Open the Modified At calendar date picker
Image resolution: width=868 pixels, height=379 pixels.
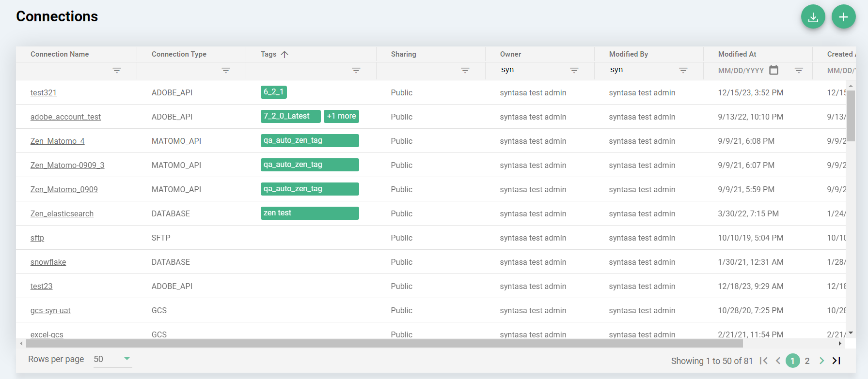774,70
